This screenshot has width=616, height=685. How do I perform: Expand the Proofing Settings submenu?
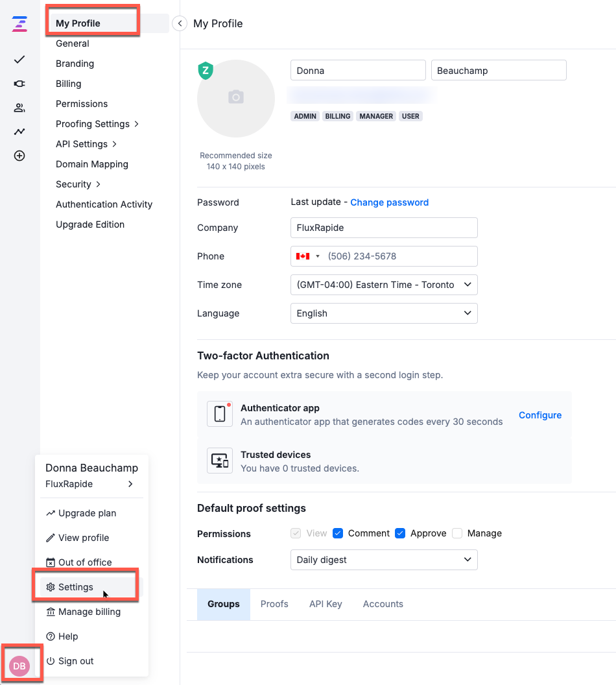tap(97, 124)
